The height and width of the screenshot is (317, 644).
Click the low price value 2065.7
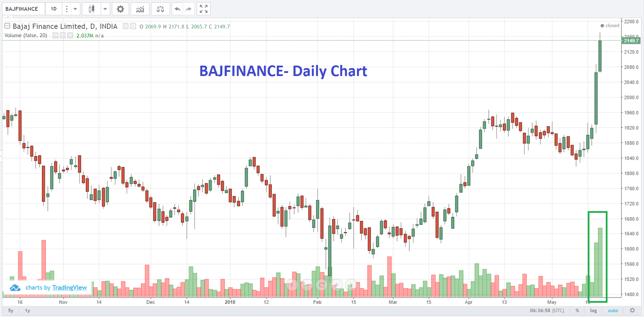point(199,27)
